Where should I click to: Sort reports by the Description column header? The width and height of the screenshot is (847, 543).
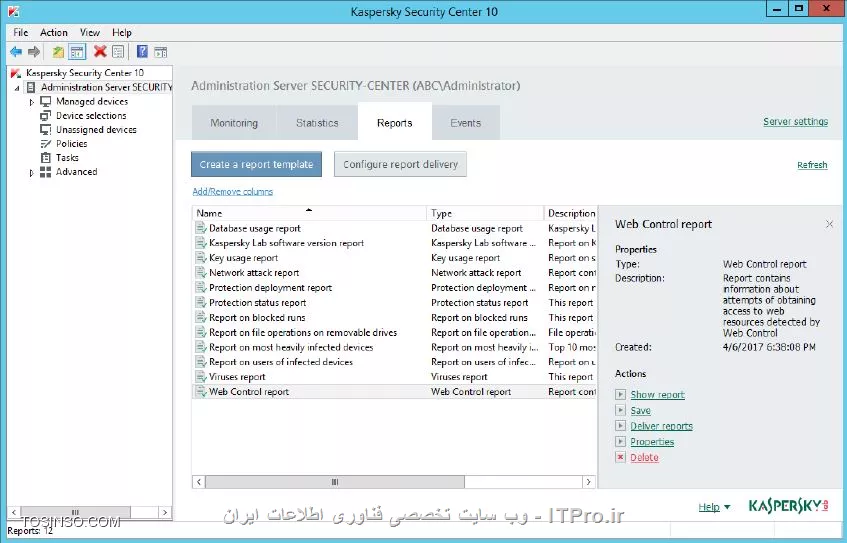570,213
